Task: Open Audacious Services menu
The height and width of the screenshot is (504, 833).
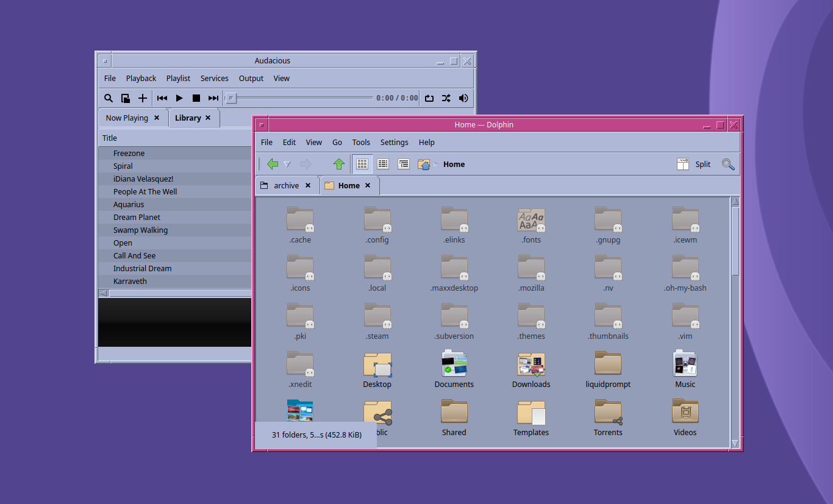Action: coord(215,79)
